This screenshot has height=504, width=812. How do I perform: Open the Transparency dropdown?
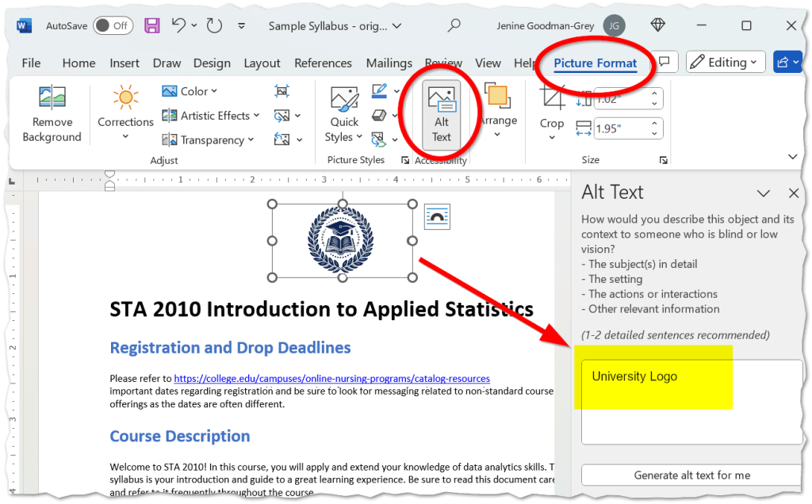pos(209,140)
